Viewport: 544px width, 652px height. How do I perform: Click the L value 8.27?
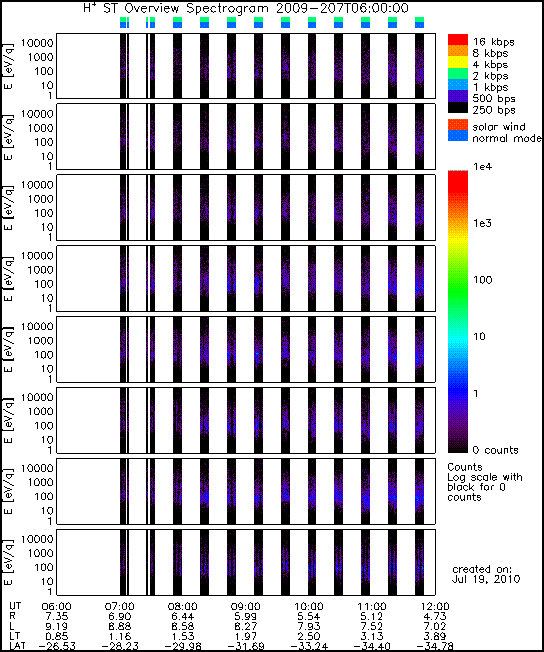(x=245, y=627)
